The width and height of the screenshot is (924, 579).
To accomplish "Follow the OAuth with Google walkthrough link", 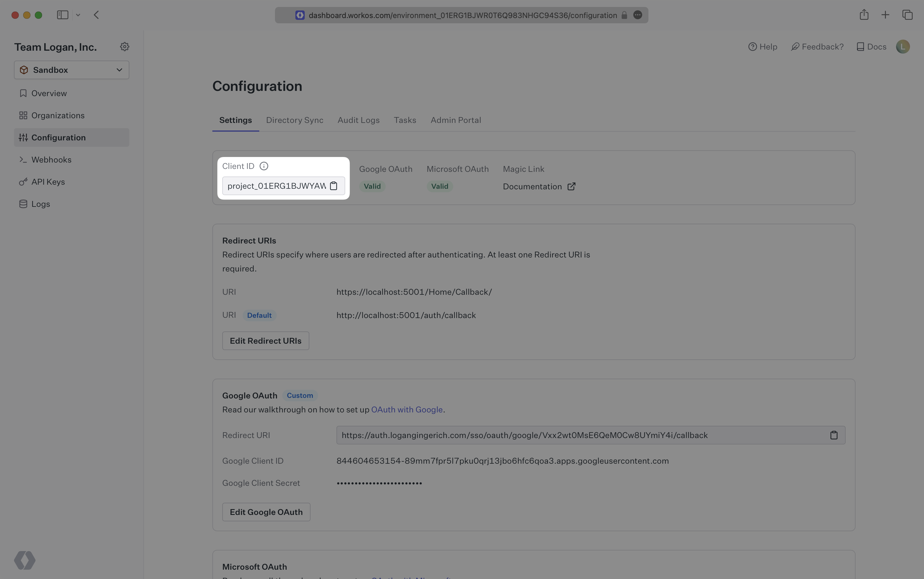I will pyautogui.click(x=407, y=409).
